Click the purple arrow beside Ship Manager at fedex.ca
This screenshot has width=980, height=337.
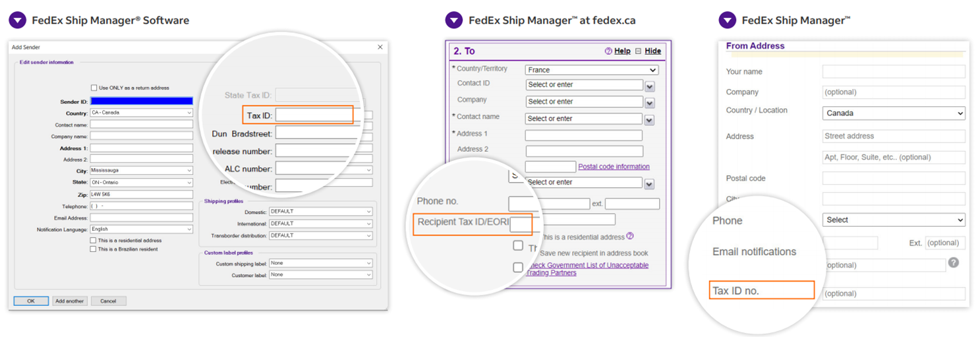pyautogui.click(x=453, y=20)
